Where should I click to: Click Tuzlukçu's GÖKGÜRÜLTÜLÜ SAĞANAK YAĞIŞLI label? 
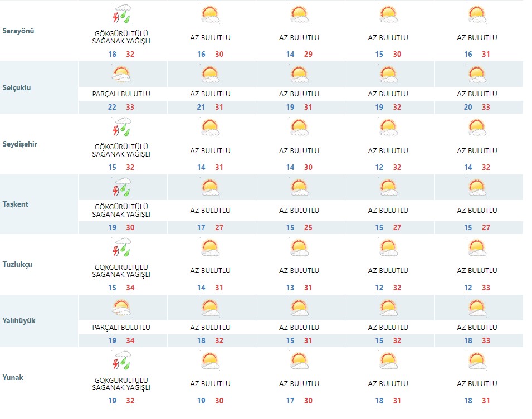pos(121,271)
